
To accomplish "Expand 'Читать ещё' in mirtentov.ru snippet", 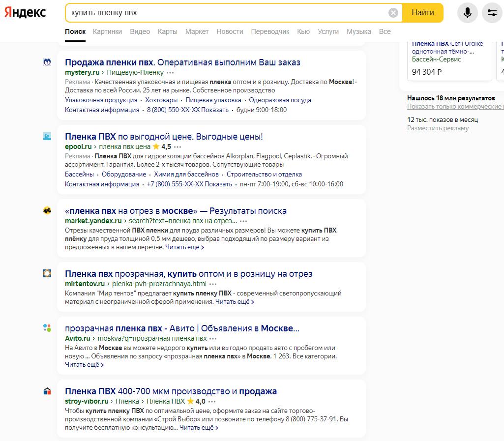I will 235,302.
